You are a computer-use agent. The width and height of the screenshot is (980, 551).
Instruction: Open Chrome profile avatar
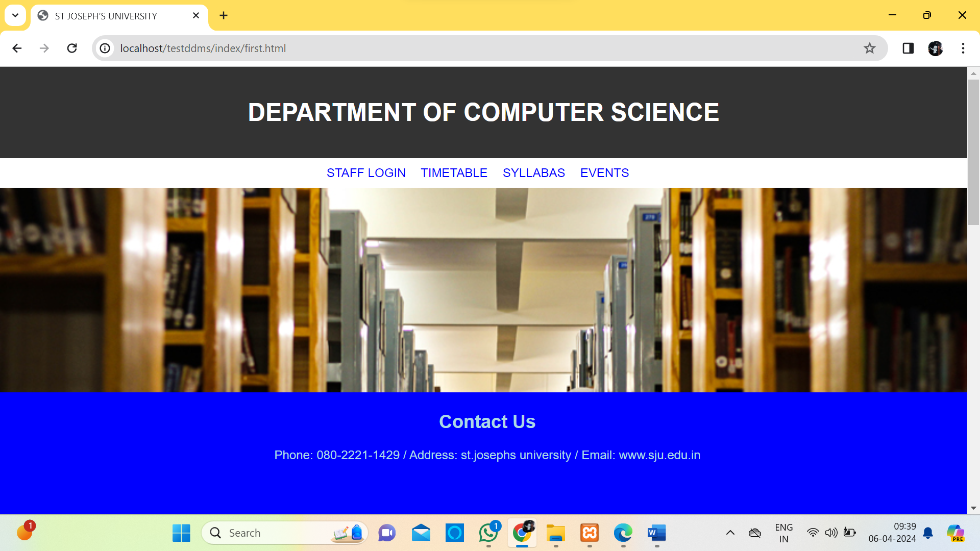tap(935, 48)
